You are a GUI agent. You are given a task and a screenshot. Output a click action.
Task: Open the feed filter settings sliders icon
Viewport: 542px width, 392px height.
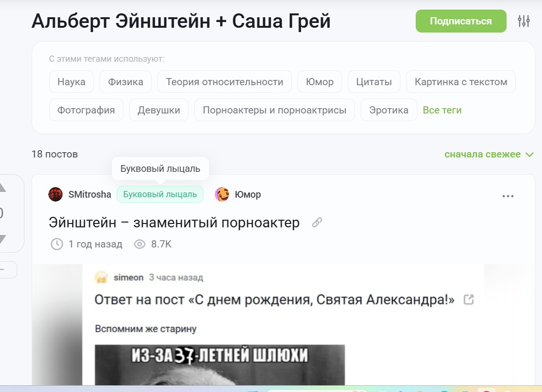pos(524,21)
